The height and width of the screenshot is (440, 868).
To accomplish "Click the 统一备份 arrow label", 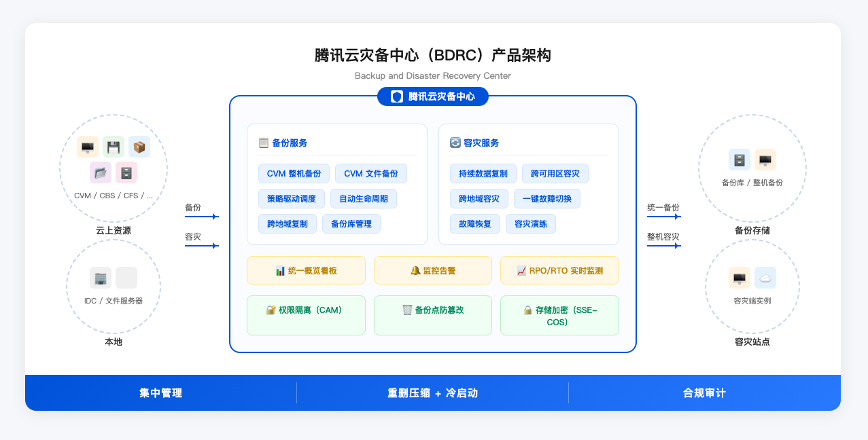I will [x=663, y=207].
